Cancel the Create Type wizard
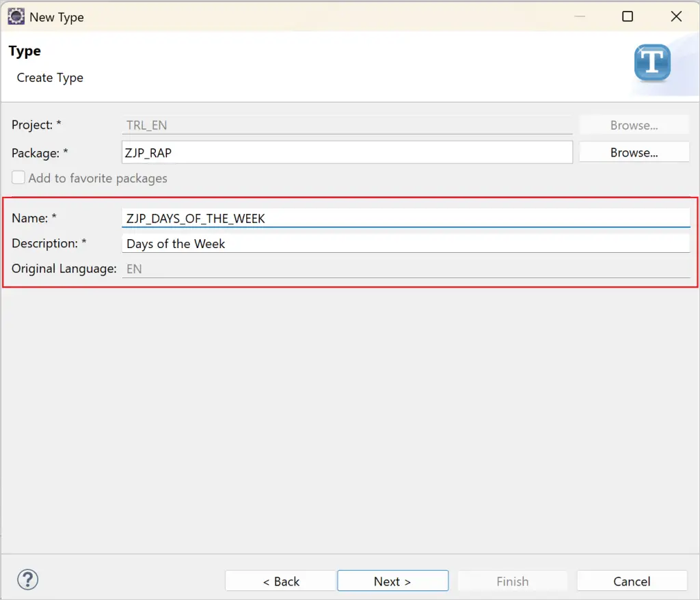The height and width of the screenshot is (600, 700). pos(632,581)
